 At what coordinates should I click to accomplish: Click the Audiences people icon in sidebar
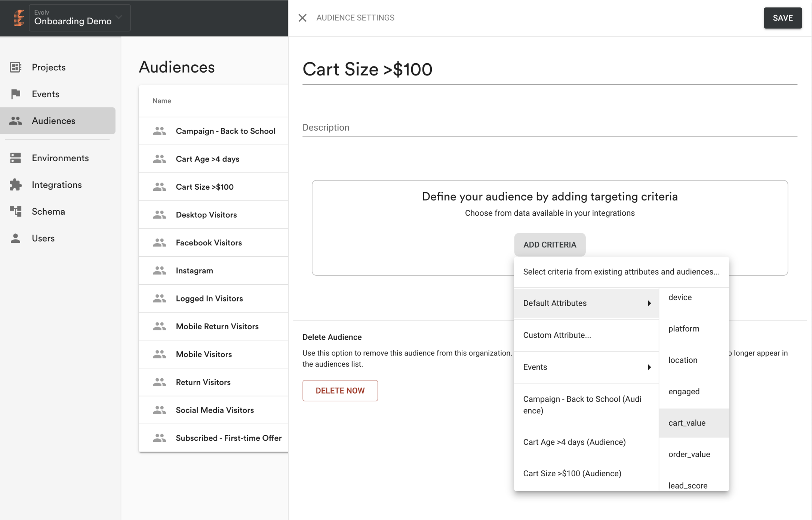coord(15,121)
